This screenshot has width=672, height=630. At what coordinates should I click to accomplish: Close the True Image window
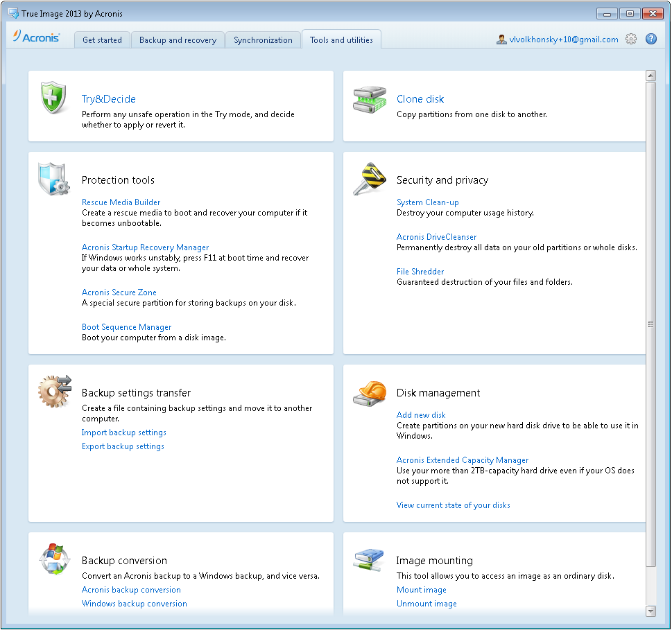click(x=653, y=14)
